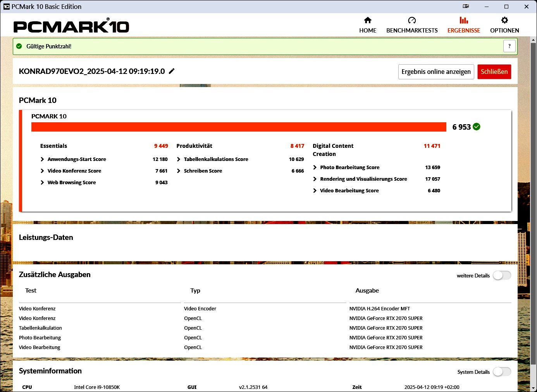The image size is (537, 392).
Task: Click the Zusätzliche Ausgaben heading
Action: pyautogui.click(x=55, y=274)
